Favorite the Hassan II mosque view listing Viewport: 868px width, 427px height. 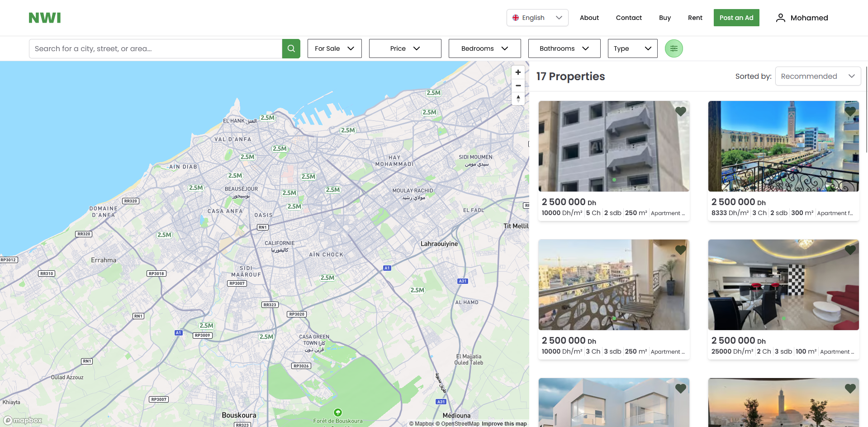[x=850, y=111]
